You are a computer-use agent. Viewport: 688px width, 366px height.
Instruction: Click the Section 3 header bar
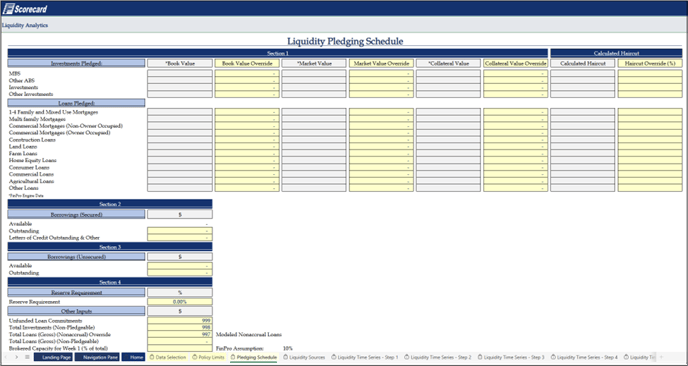pyautogui.click(x=110, y=247)
